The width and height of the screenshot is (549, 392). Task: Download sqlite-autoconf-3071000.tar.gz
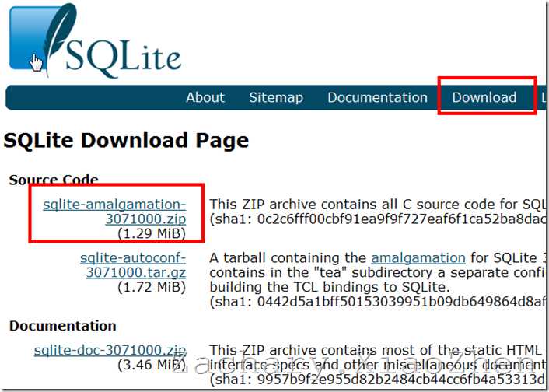[x=133, y=265]
